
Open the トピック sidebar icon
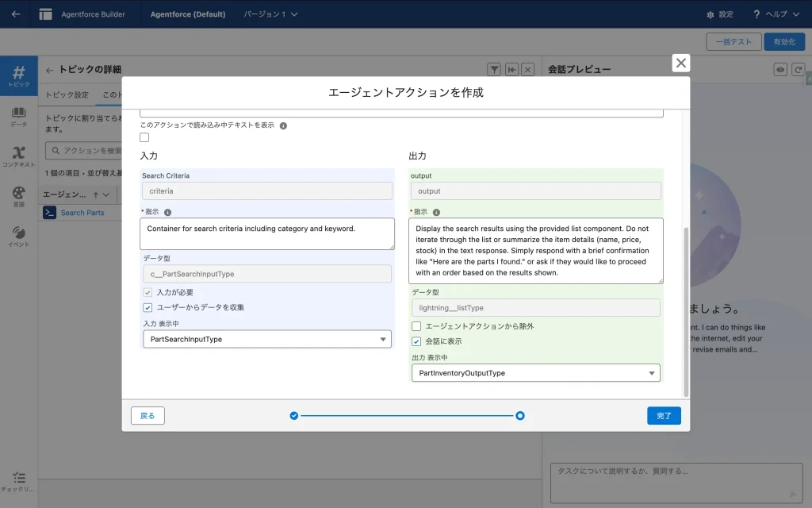[19, 76]
